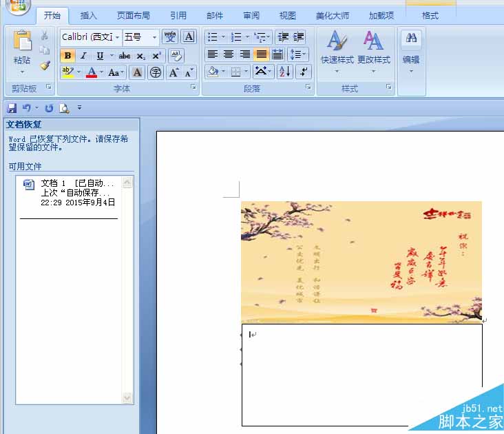
Task: Expand the Calibri font name dropdown
Action: coord(117,37)
